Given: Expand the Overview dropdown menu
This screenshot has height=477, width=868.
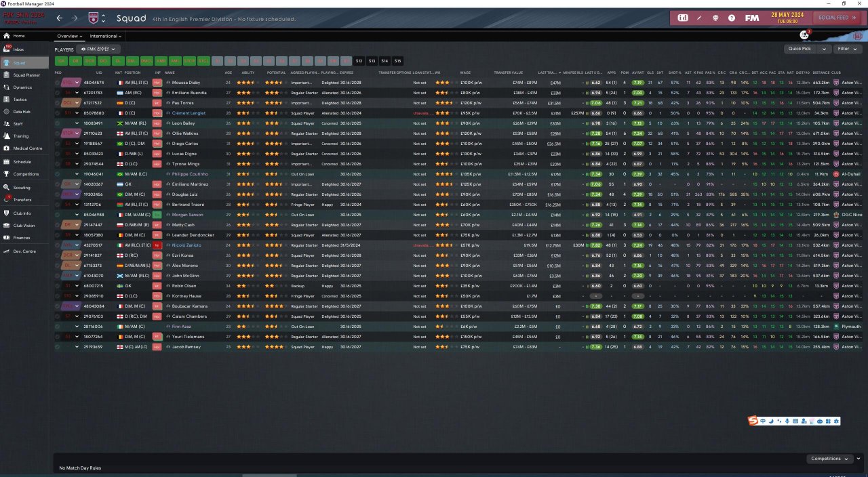Looking at the screenshot, I should pos(69,36).
